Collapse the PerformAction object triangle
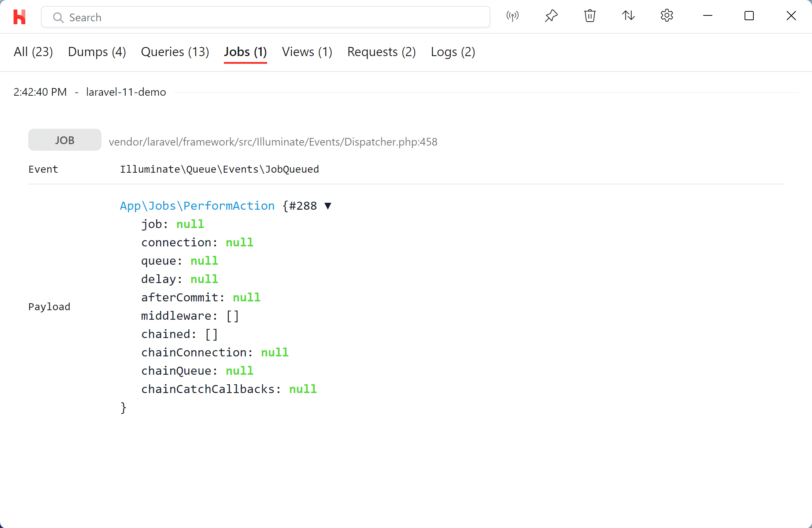The width and height of the screenshot is (812, 528). [x=328, y=206]
